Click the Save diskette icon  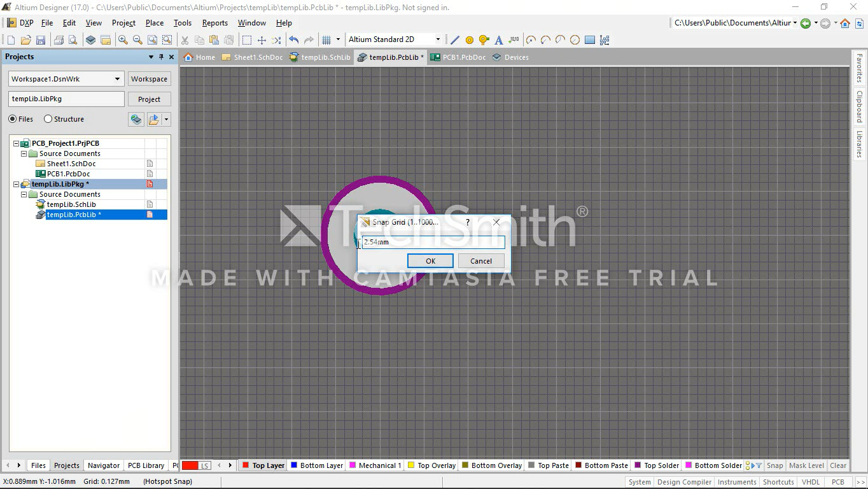(x=40, y=40)
